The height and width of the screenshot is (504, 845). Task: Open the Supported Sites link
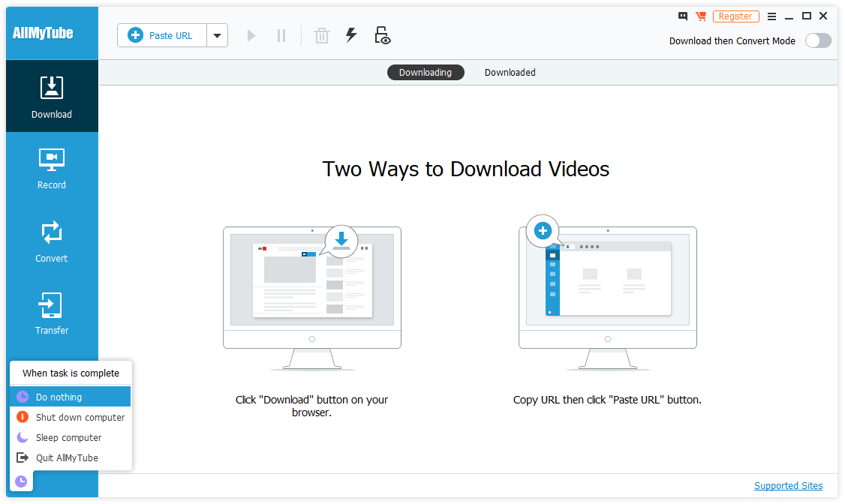tap(789, 486)
